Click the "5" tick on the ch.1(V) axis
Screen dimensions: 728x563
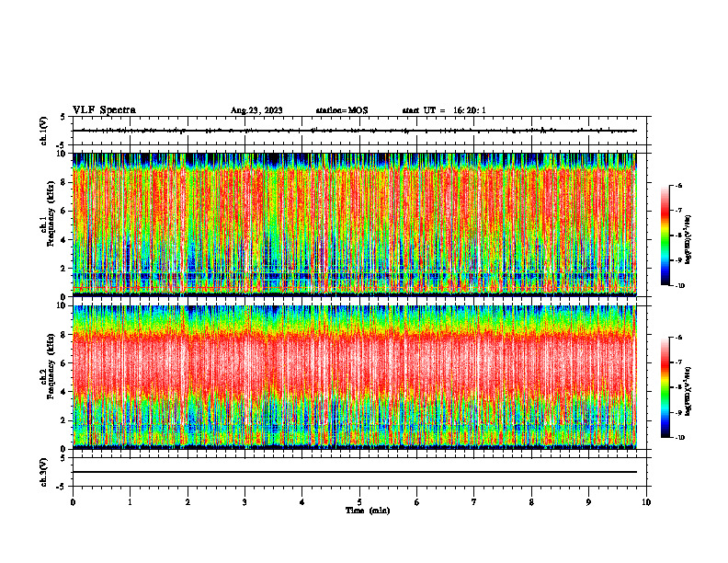64,117
